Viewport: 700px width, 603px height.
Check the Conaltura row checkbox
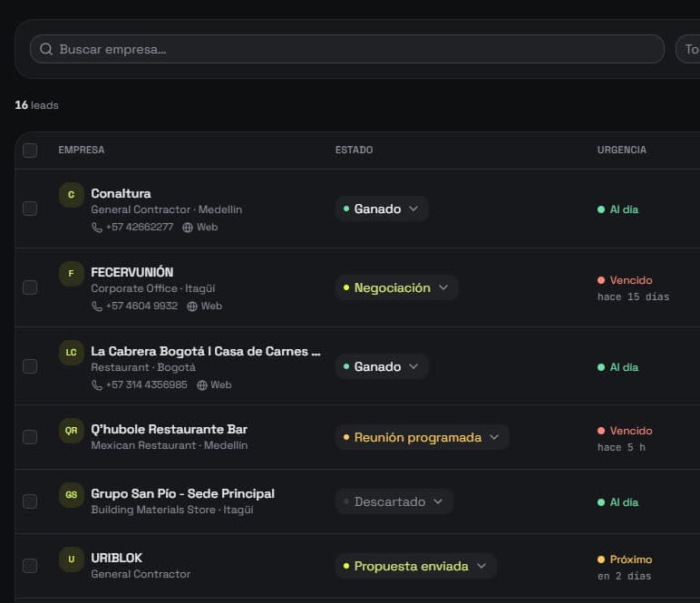click(x=30, y=209)
